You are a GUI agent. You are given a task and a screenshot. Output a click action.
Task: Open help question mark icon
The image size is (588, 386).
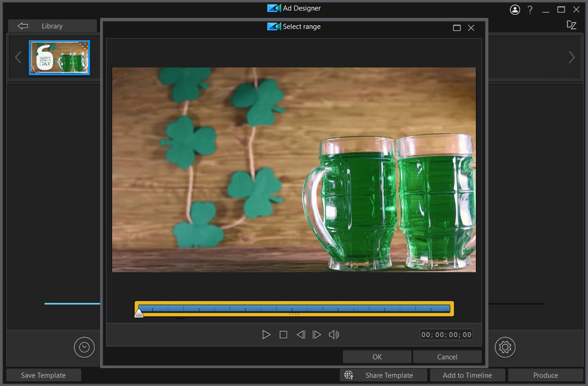coord(530,10)
